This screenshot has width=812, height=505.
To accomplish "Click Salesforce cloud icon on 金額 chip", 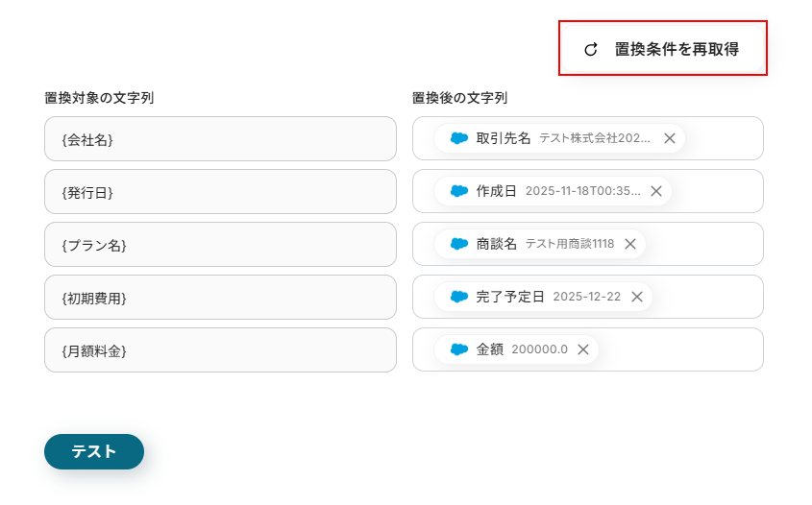I will click(x=459, y=349).
